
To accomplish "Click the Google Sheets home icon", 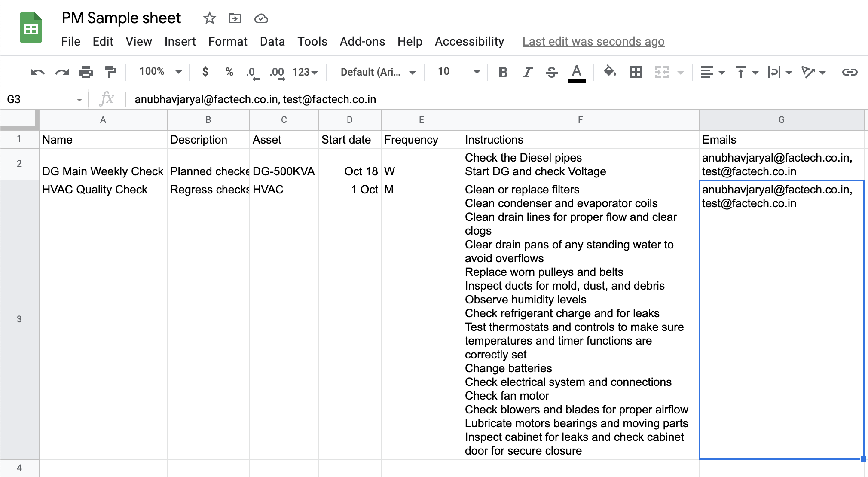I will pyautogui.click(x=31, y=28).
